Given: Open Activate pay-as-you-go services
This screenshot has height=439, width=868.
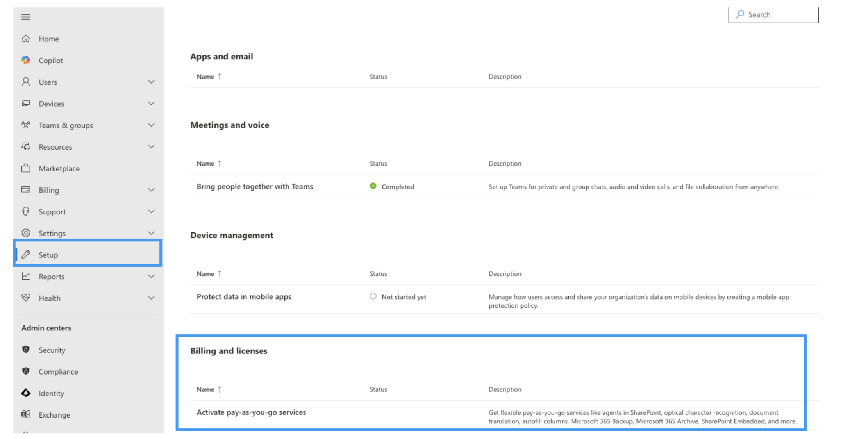Looking at the screenshot, I should click(251, 412).
